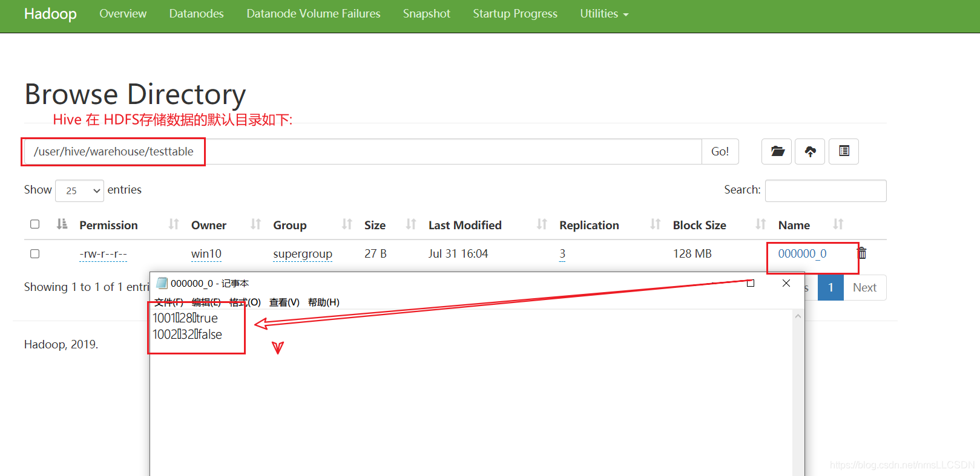Delete file 000000_0 with trash icon
The height and width of the screenshot is (476, 980).
click(862, 253)
